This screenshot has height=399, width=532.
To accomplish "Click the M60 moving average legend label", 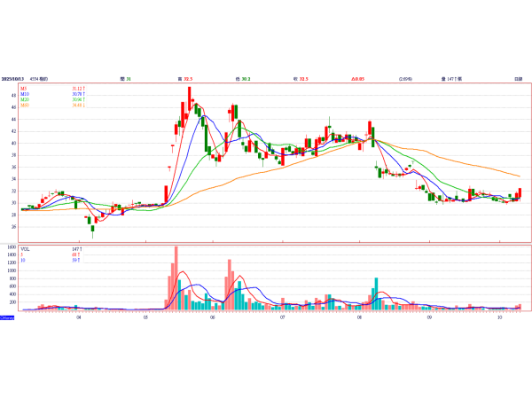I will pyautogui.click(x=25, y=106).
